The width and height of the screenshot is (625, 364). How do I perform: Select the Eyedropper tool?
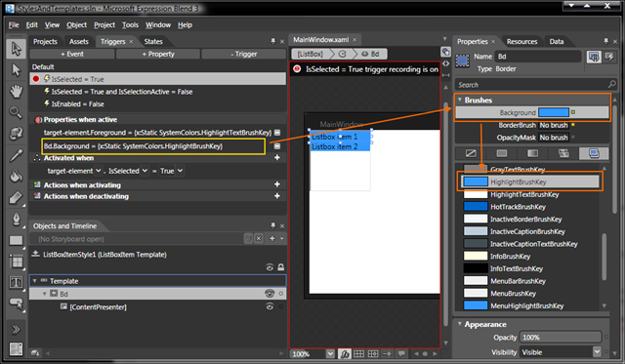point(16,155)
